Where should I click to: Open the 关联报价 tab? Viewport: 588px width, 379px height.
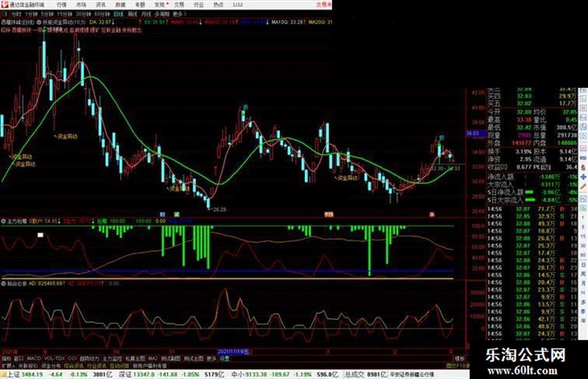point(28,365)
